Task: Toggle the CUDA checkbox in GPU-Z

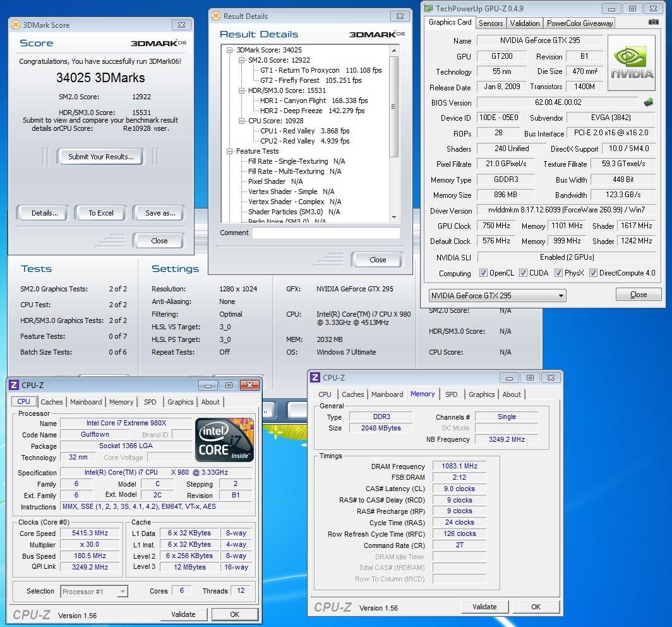Action: (x=523, y=273)
